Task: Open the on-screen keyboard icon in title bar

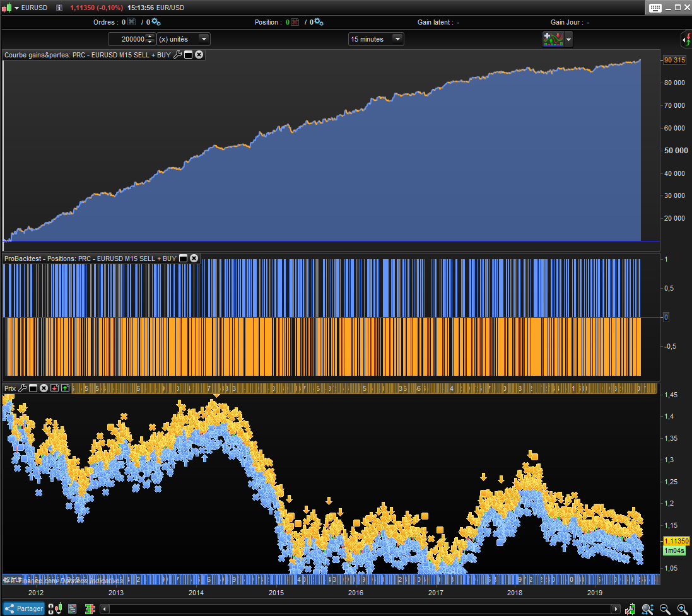Action: point(655,8)
